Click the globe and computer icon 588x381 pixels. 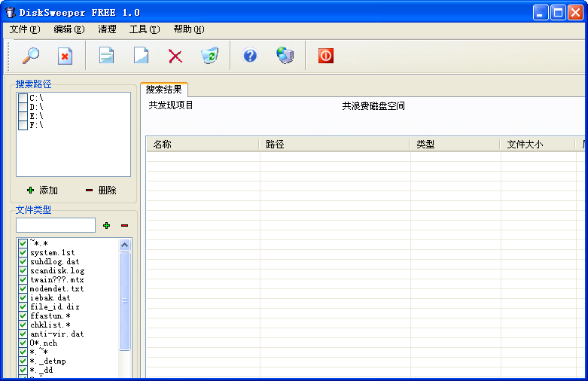[285, 56]
